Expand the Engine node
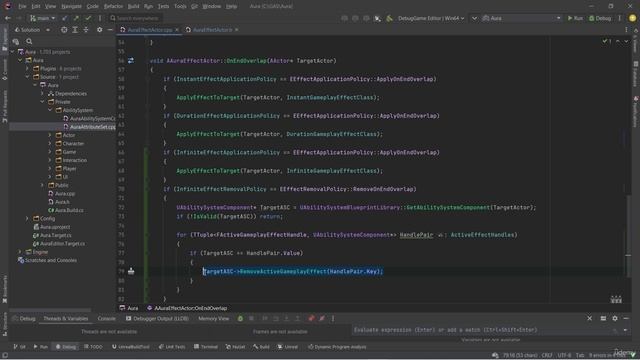The height and width of the screenshot is (360, 640). coord(20,252)
